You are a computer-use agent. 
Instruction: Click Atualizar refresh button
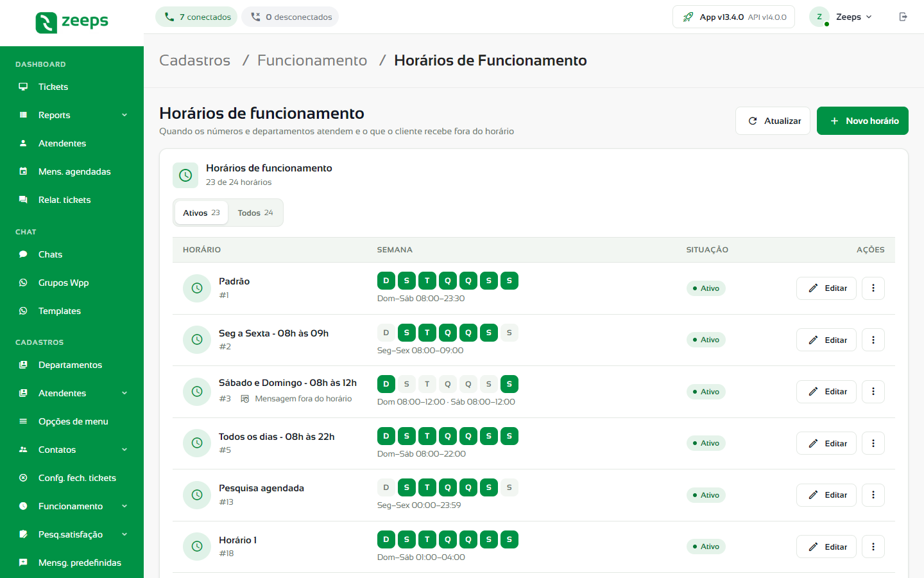(773, 121)
